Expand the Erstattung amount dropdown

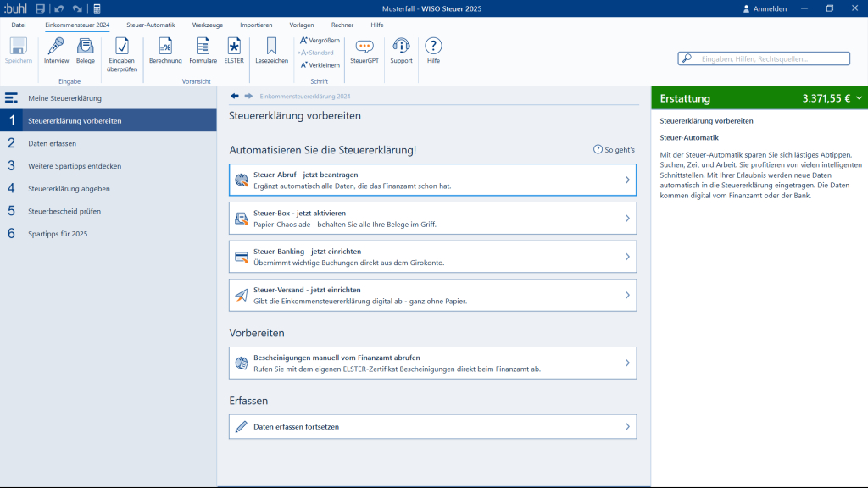click(859, 98)
